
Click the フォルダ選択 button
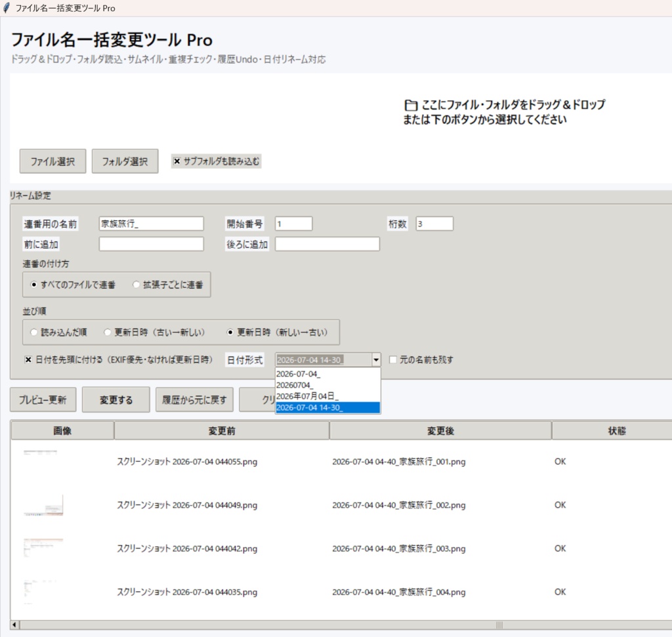[125, 161]
